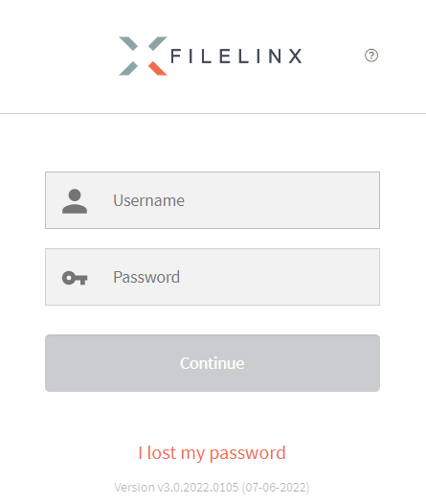Click the Filelinx X-shaped logo mark
Viewport: 426px width, 504px height.
click(143, 56)
